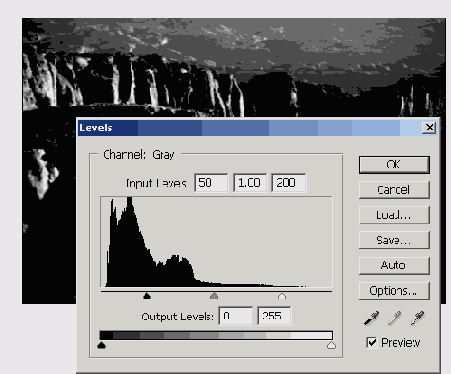The height and width of the screenshot is (374, 451).
Task: Click the output gradient bar
Action: click(216, 335)
